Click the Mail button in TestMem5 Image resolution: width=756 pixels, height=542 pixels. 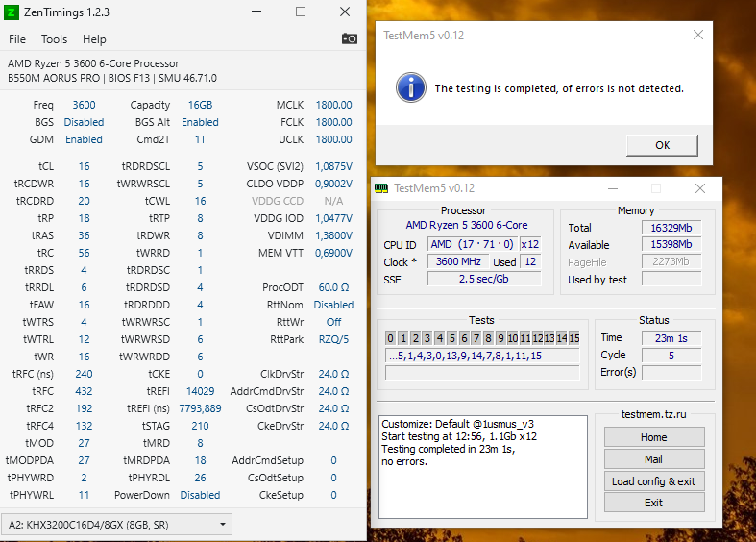[x=654, y=459]
